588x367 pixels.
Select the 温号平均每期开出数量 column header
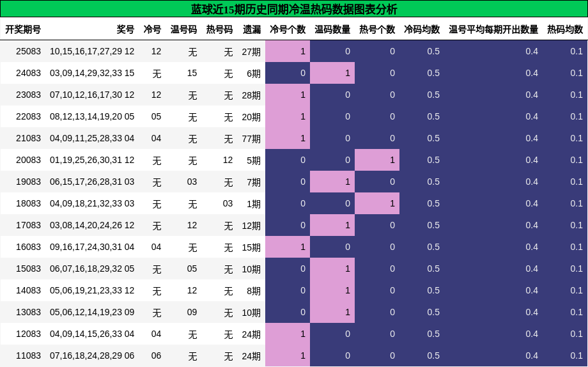493,29
